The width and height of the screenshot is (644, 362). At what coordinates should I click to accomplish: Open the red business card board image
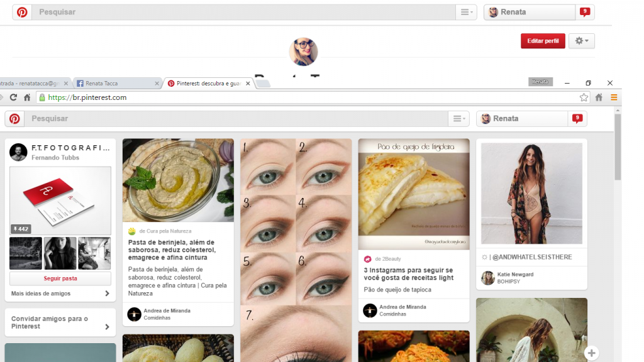[x=60, y=200]
